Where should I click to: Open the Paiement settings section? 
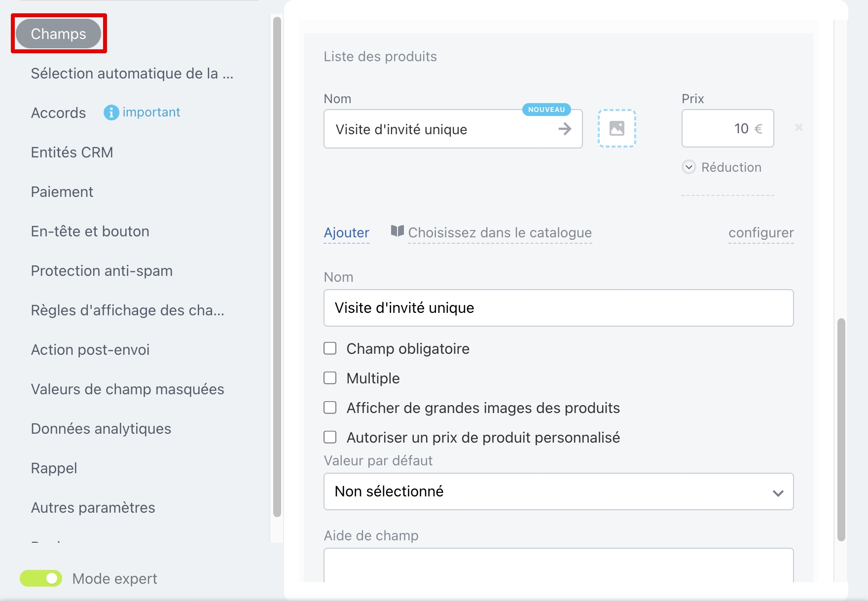click(62, 192)
